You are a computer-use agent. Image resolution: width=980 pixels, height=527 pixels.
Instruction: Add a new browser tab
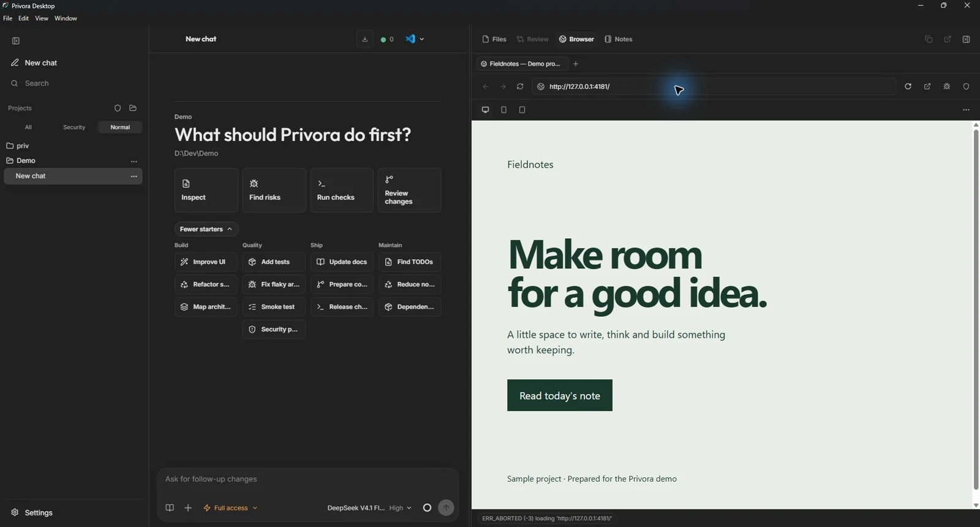(576, 64)
